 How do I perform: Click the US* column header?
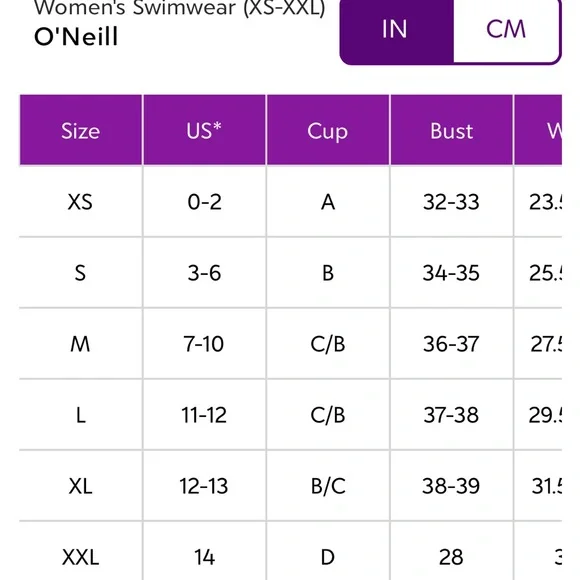[204, 130]
